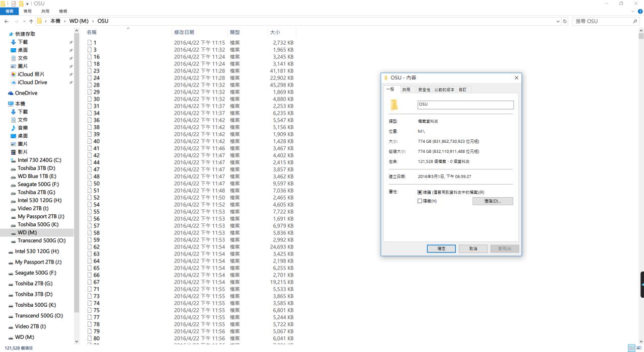Open OneDrive in the navigation pane
Screen dimensions: 644x352
(x=26, y=93)
